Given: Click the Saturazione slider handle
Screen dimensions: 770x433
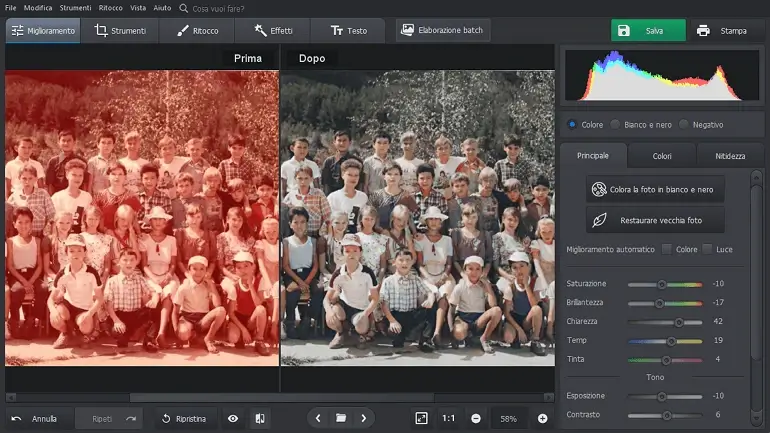Looking at the screenshot, I should point(661,284).
